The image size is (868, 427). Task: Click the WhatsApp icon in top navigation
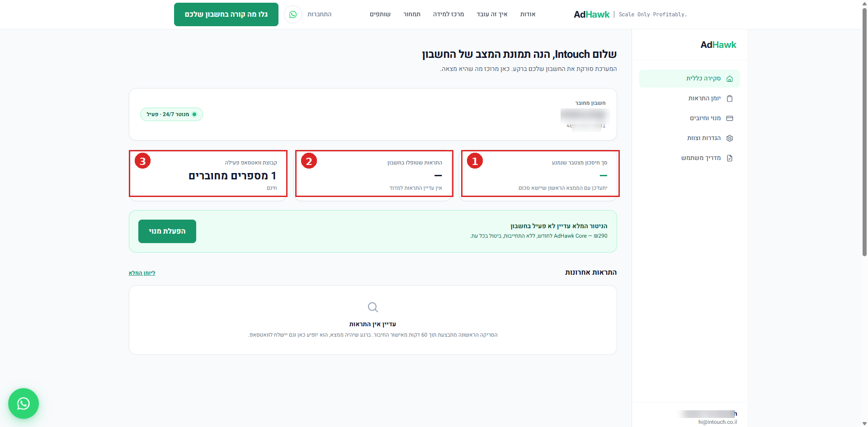click(293, 14)
